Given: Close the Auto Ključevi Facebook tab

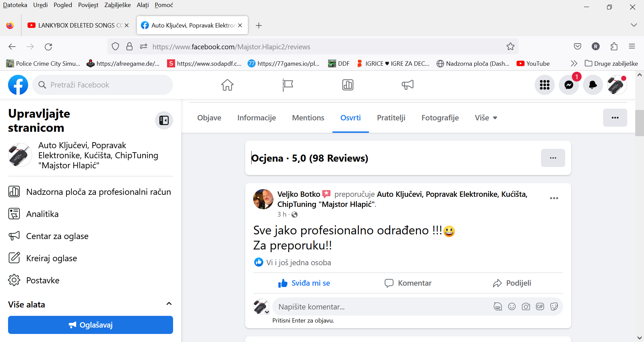Looking at the screenshot, I should [x=240, y=25].
